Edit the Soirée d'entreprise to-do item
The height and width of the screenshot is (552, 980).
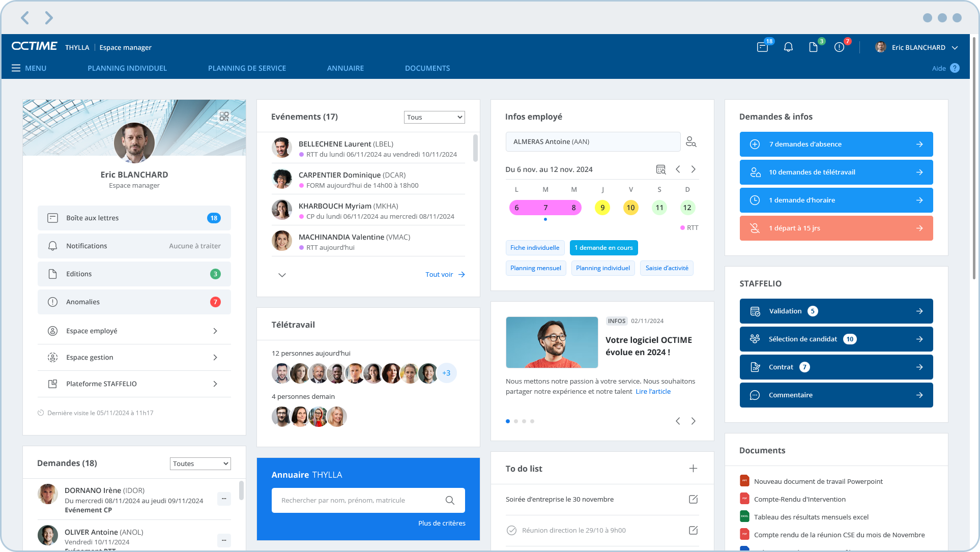(x=693, y=499)
